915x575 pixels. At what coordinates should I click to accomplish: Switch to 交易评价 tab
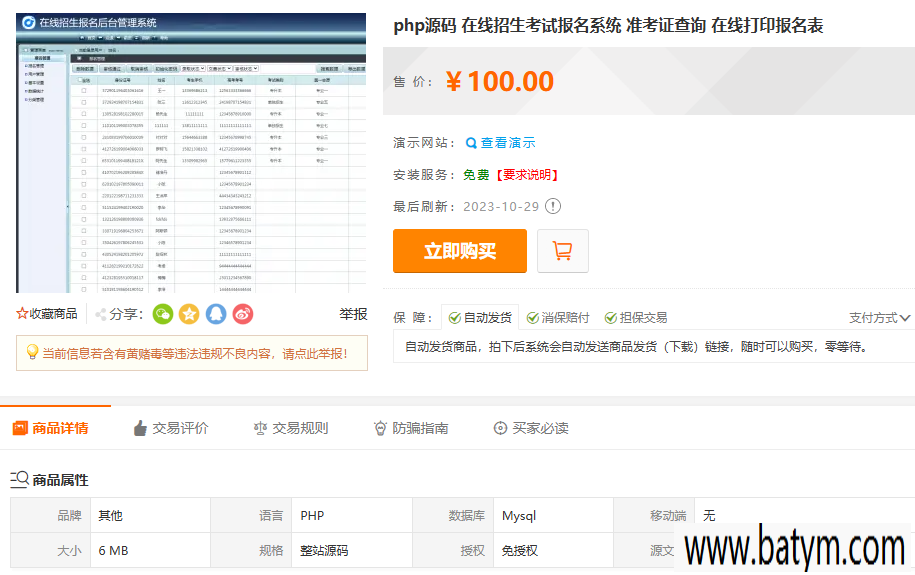170,428
